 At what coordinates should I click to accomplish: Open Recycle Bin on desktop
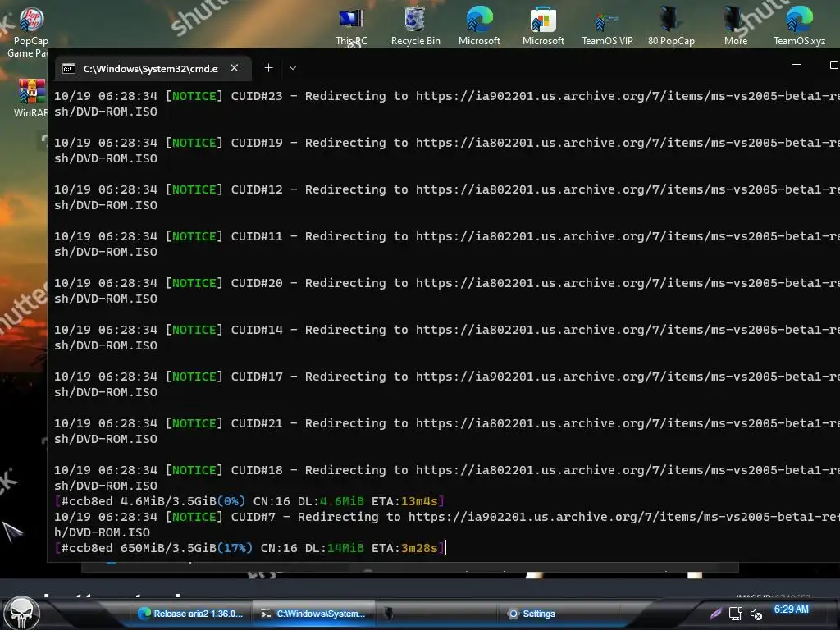click(x=415, y=27)
